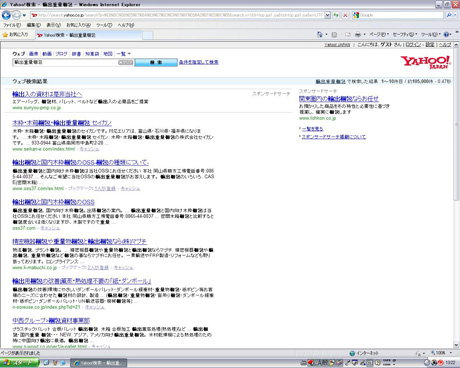
Task: Open the search provider options dropdown arrow
Action: pyautogui.click(x=455, y=15)
